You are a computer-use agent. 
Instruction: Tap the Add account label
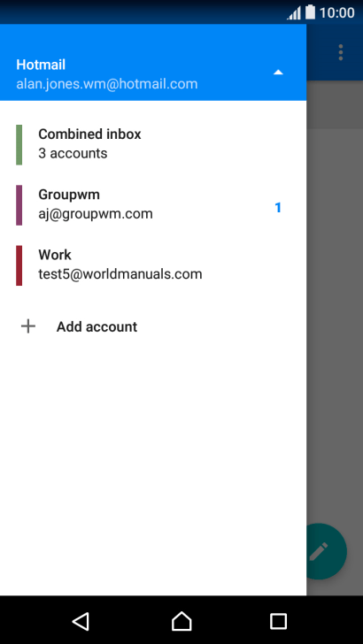tap(97, 327)
